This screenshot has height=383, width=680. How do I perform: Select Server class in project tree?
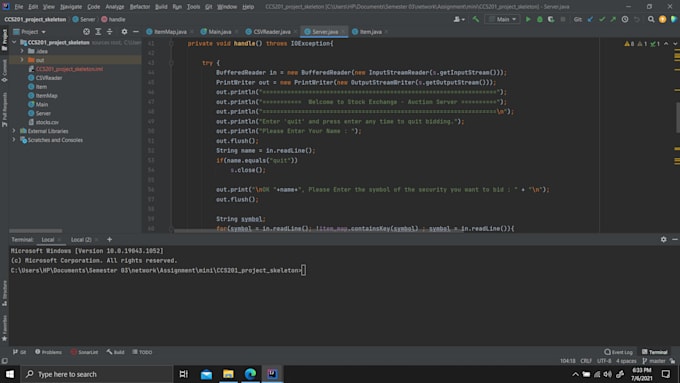point(43,113)
